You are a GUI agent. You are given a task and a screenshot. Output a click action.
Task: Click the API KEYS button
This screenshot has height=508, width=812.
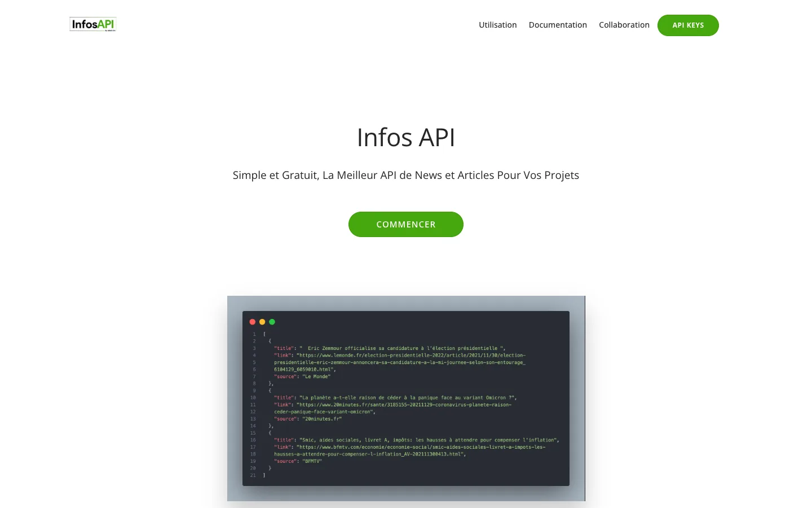coord(688,25)
